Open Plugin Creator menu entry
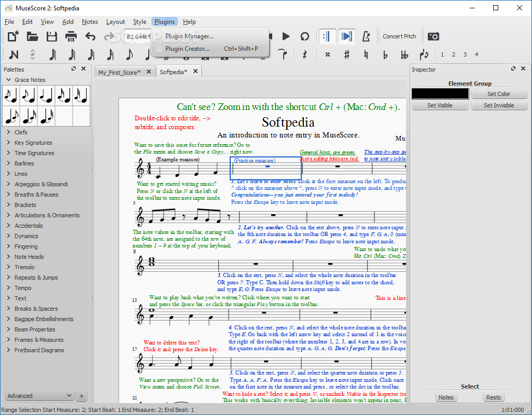This screenshot has width=532, height=415. click(x=211, y=49)
